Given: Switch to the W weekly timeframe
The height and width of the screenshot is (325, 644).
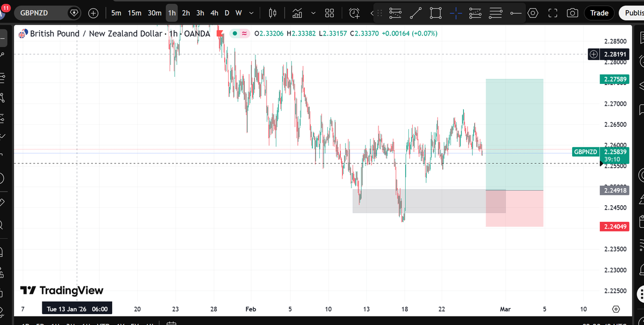Looking at the screenshot, I should click(x=238, y=12).
